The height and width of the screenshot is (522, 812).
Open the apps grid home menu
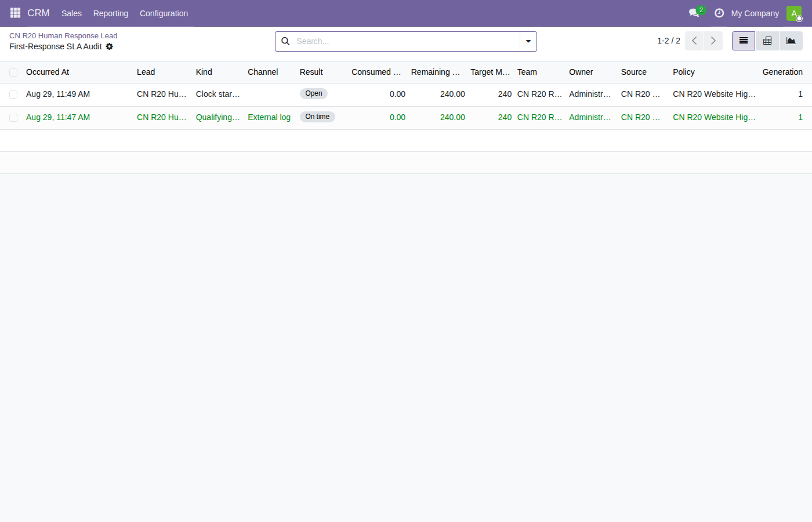click(x=15, y=13)
